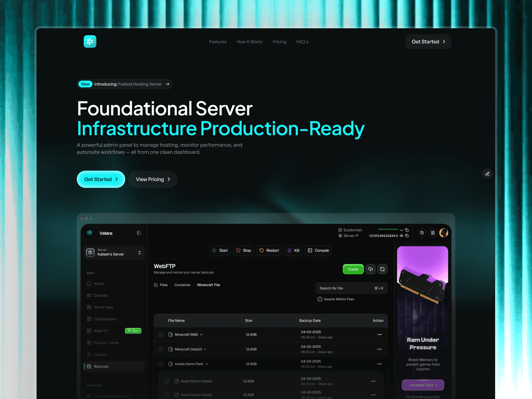This screenshot has width=532, height=399.
Task: Click the Minecraft SMG file icon
Action: tap(171, 334)
